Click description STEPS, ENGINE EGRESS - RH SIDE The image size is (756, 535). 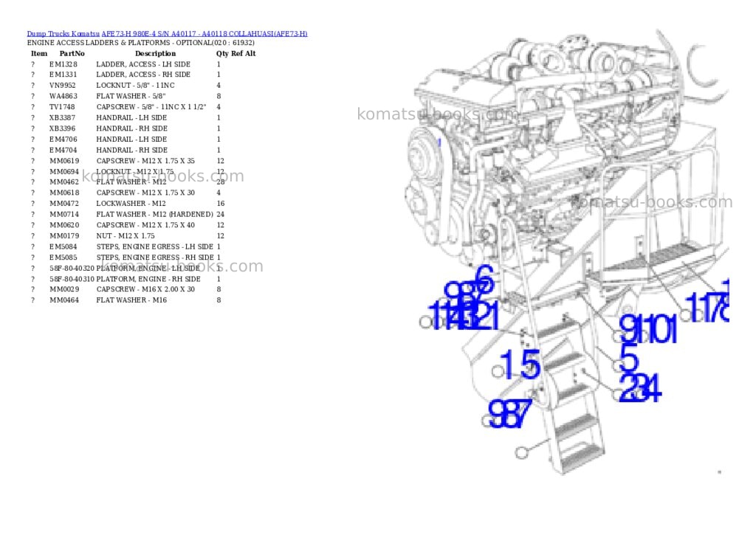pyautogui.click(x=155, y=258)
